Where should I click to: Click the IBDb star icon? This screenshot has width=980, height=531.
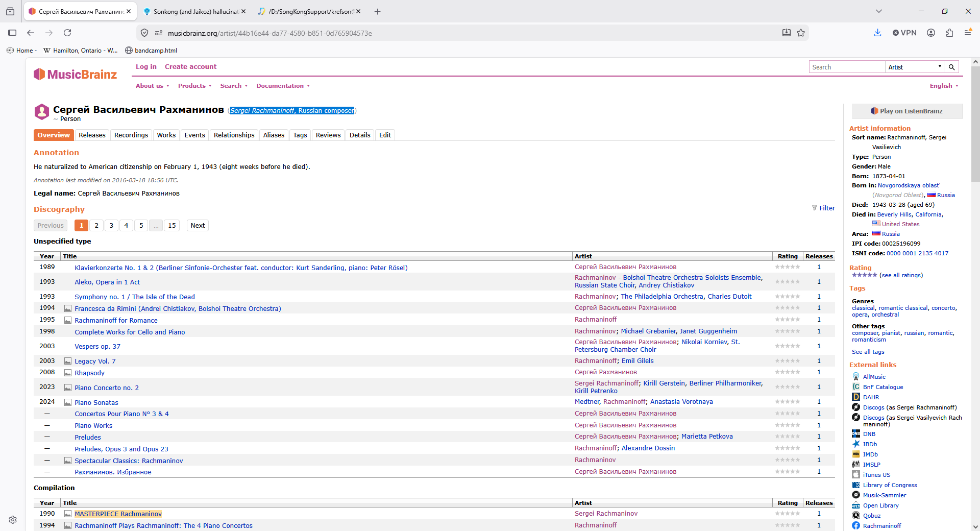(x=856, y=444)
